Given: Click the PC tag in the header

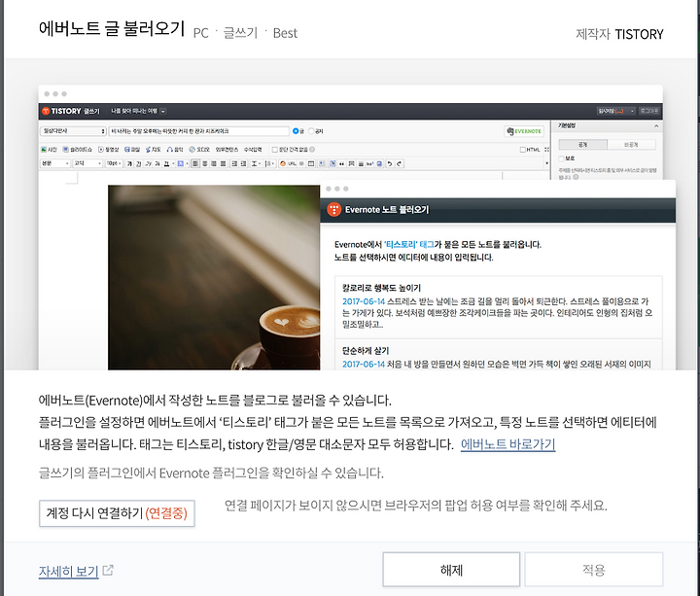Looking at the screenshot, I should click(x=201, y=33).
